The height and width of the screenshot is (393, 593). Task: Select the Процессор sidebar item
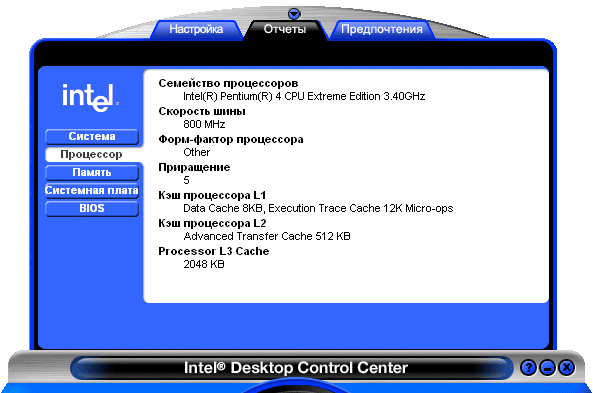point(92,154)
